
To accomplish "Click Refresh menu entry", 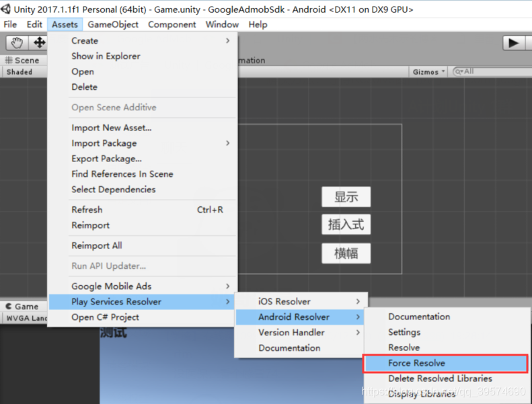I will (143, 210).
